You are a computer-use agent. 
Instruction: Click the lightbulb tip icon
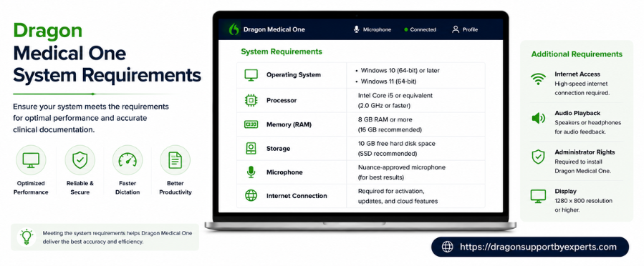tap(27, 237)
